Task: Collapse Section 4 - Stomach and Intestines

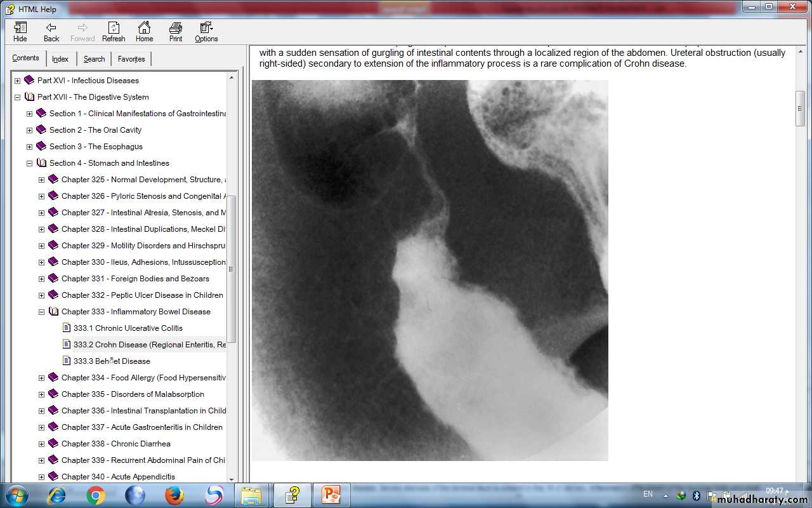Action: (x=30, y=163)
